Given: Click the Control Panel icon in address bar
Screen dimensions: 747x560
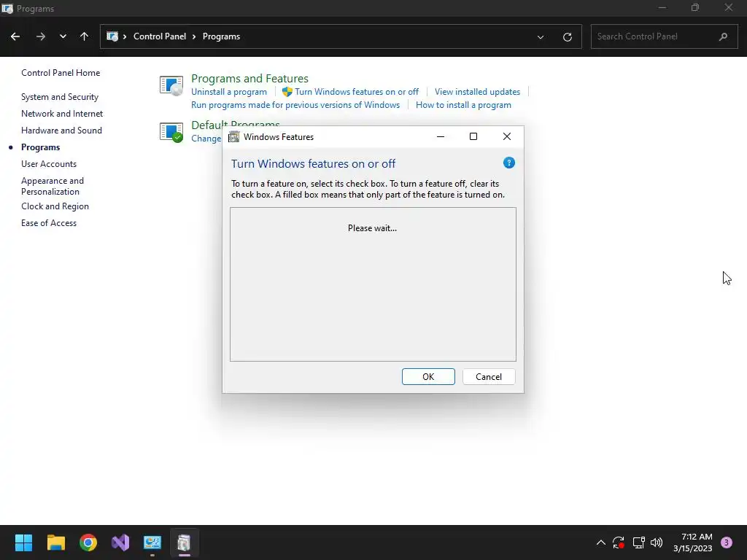Looking at the screenshot, I should tap(112, 36).
